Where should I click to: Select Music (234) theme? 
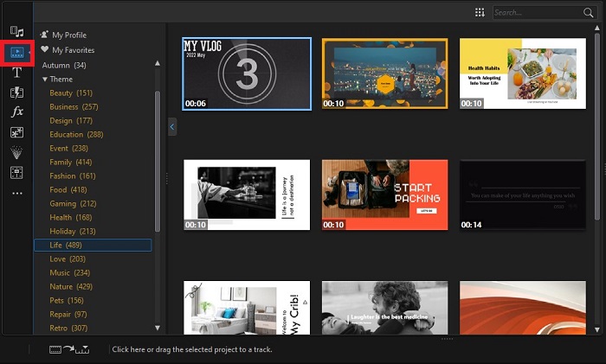tap(70, 273)
